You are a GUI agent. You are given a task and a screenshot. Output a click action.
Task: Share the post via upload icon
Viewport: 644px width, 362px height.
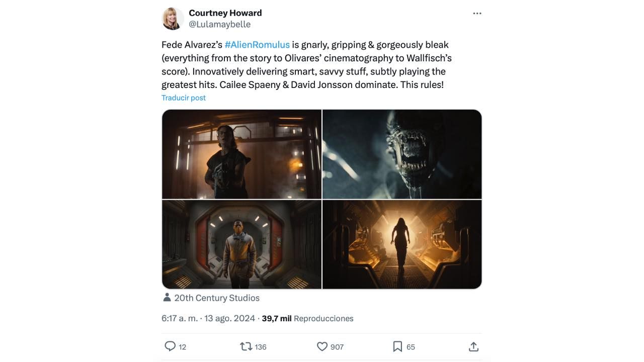473,346
